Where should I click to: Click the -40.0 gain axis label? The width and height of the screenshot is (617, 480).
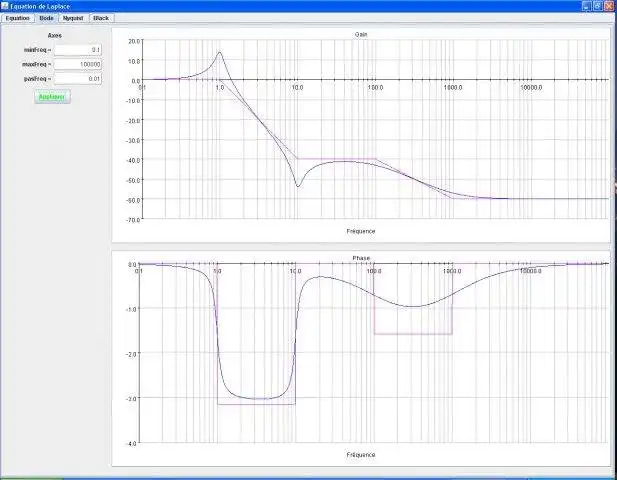click(133, 161)
